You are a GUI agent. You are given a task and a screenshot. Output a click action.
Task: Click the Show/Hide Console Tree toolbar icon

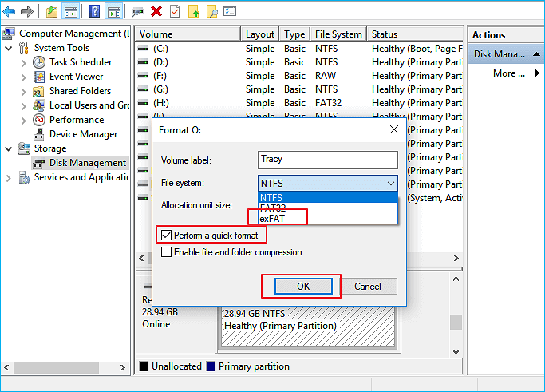(x=71, y=11)
